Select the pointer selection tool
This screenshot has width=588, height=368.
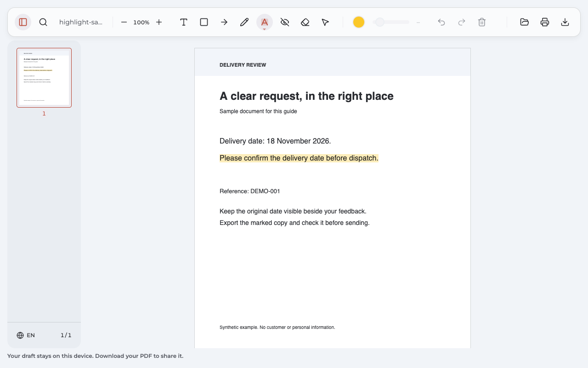click(325, 22)
